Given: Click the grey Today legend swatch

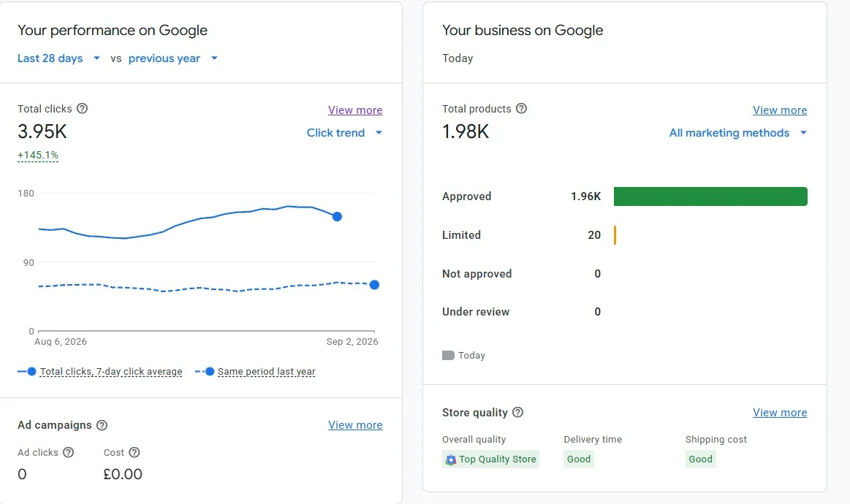Looking at the screenshot, I should (448, 356).
